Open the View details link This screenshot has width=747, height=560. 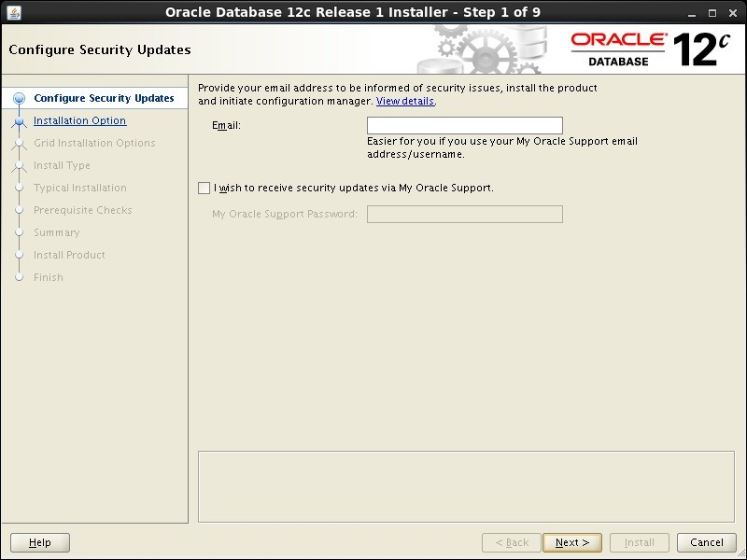point(405,101)
